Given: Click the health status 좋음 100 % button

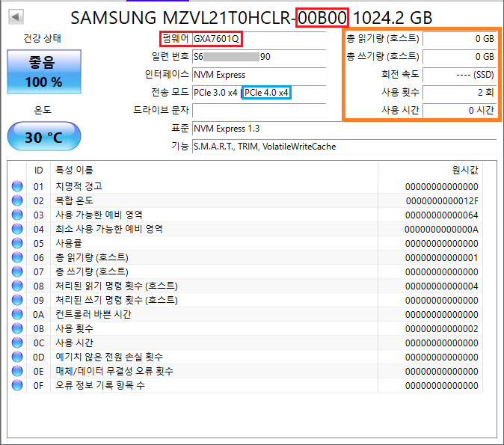Looking at the screenshot, I should coord(44,72).
